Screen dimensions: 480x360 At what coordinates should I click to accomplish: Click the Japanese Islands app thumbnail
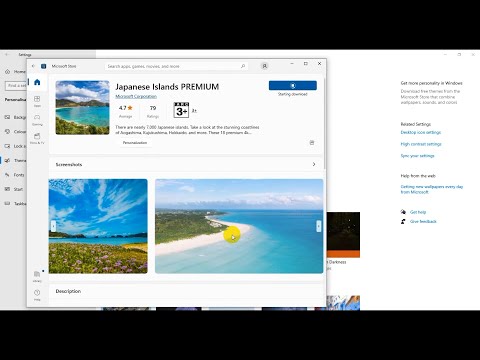(x=82, y=108)
